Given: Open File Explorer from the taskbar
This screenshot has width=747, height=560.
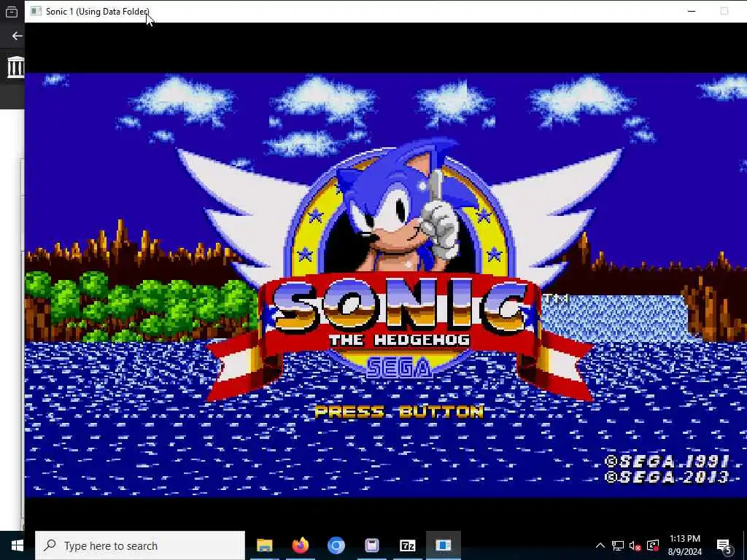Looking at the screenshot, I should pyautogui.click(x=264, y=545).
